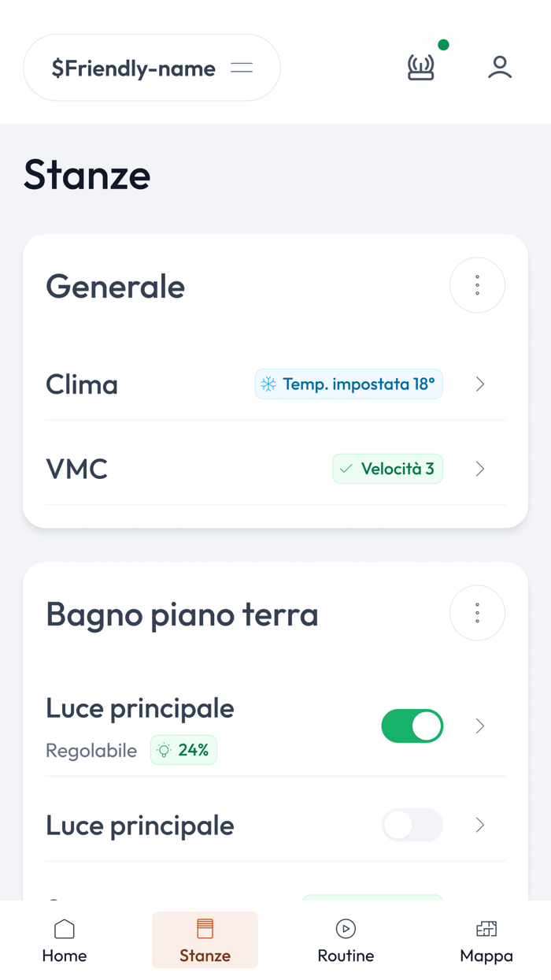
Task: Switch to the Stanze tab
Action: tap(205, 939)
